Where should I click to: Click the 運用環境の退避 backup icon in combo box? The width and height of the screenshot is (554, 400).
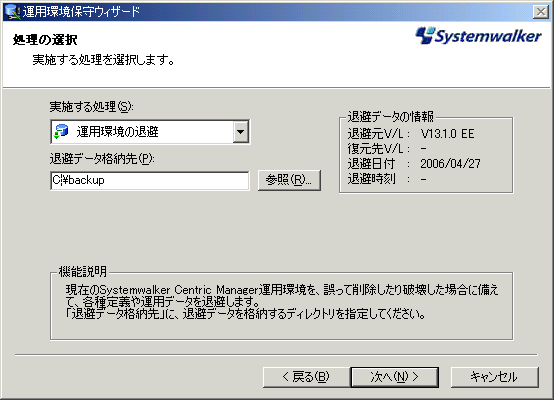coord(61,131)
